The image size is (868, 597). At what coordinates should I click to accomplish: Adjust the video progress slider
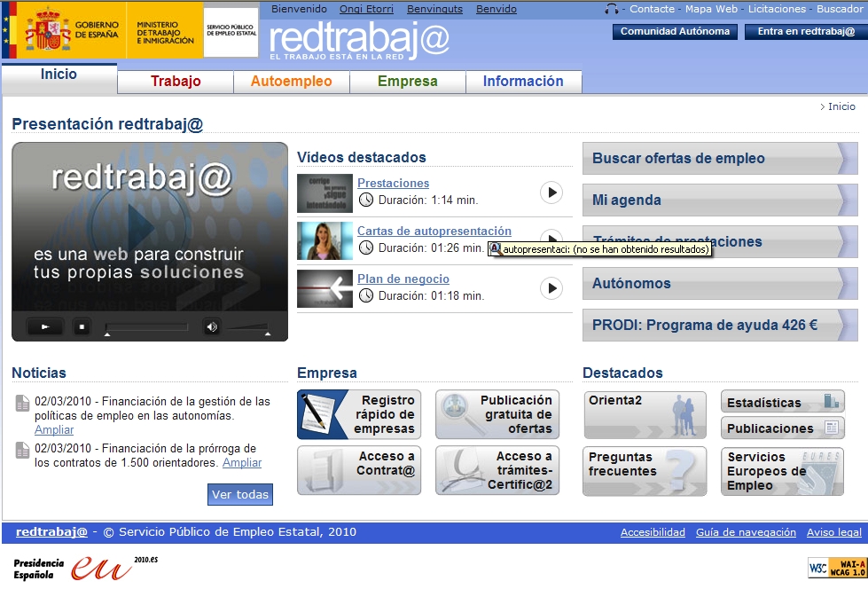point(146,327)
